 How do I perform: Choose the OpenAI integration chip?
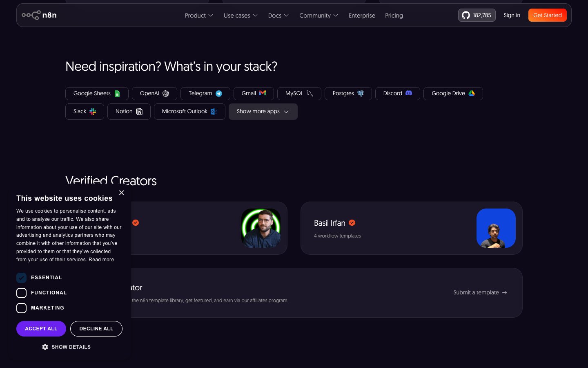pyautogui.click(x=154, y=94)
